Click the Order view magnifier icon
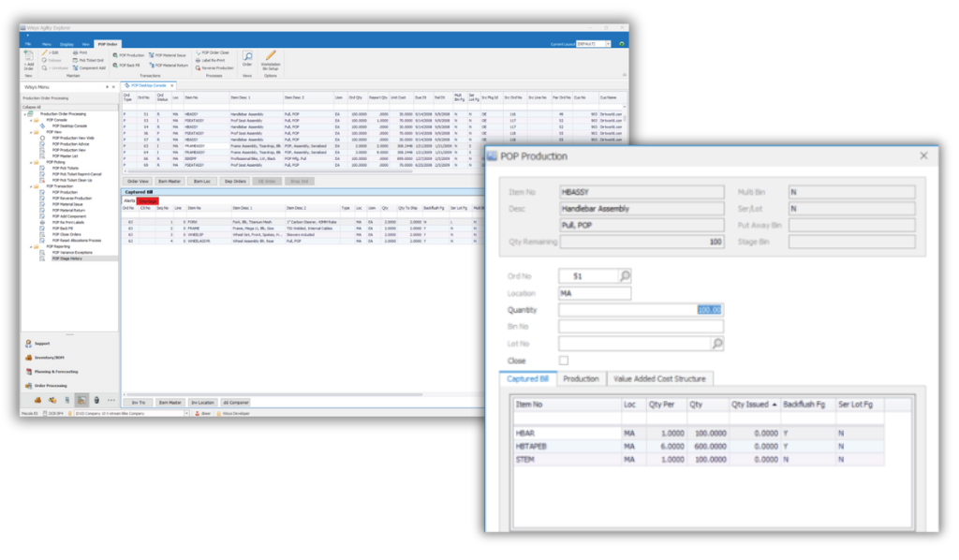 point(248,56)
